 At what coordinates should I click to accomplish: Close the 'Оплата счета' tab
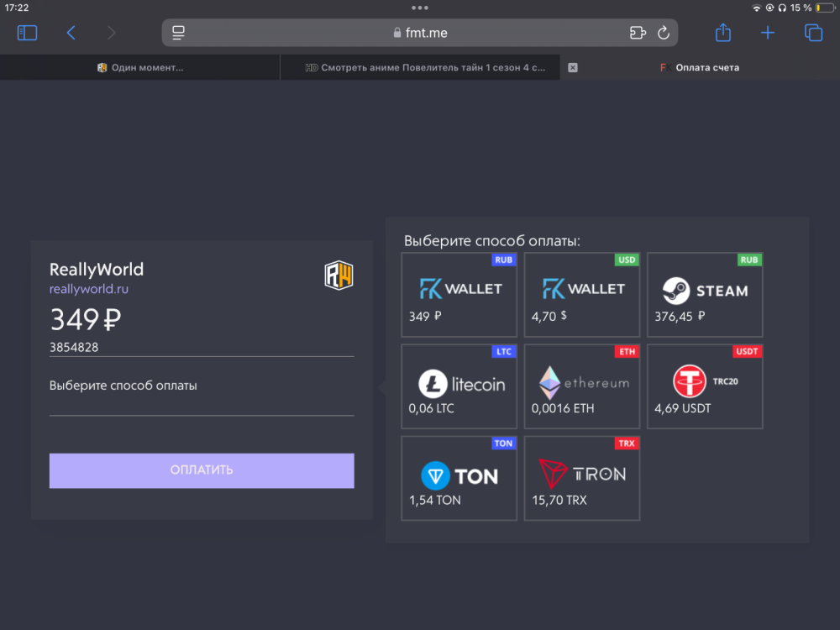[573, 67]
